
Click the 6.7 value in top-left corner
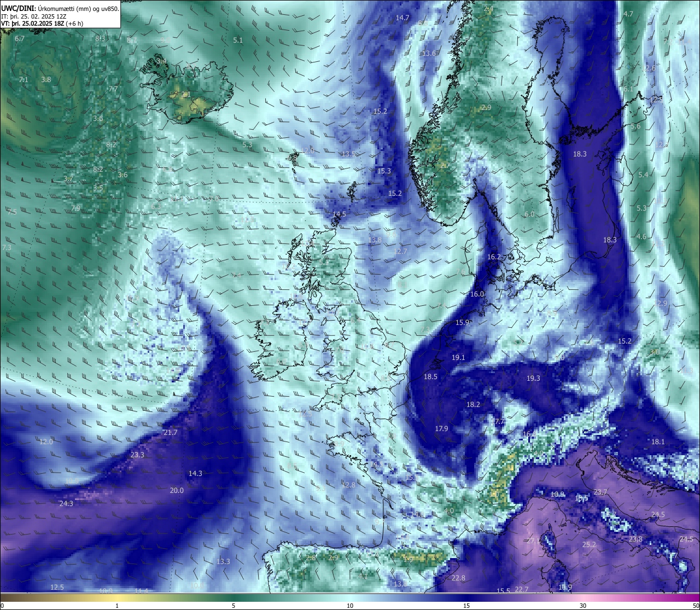click(x=20, y=39)
